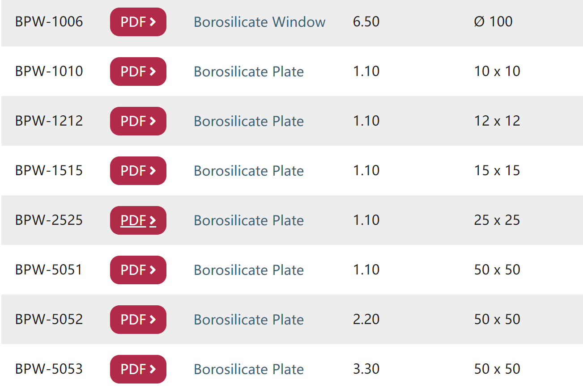This screenshot has height=392, width=583.
Task: Select the BPW-1006 part number text
Action: (x=49, y=21)
